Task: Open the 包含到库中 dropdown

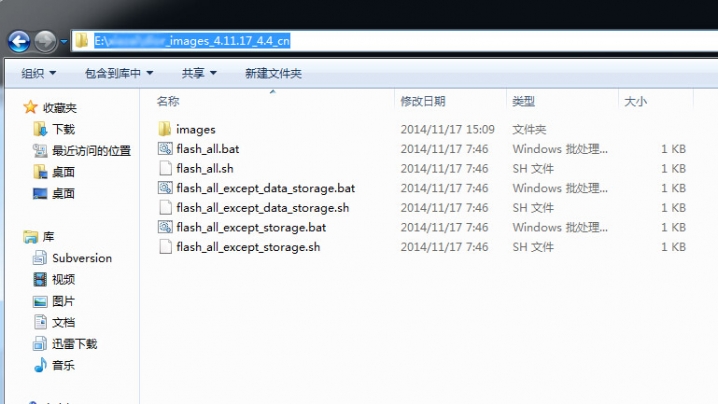Action: 119,73
